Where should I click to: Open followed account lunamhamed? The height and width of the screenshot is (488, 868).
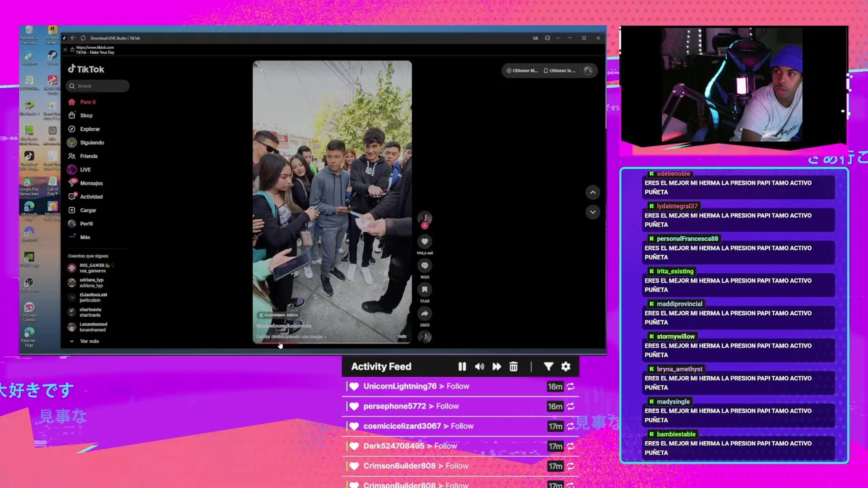point(87,327)
